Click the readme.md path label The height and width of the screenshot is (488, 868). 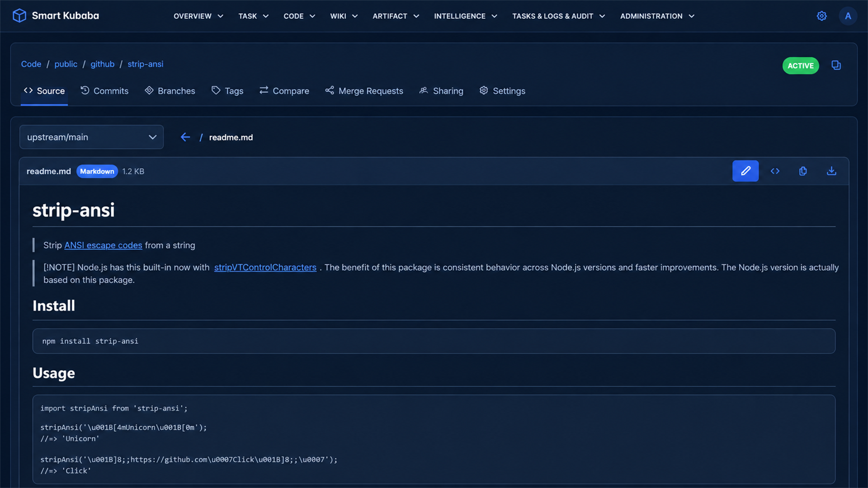click(231, 137)
